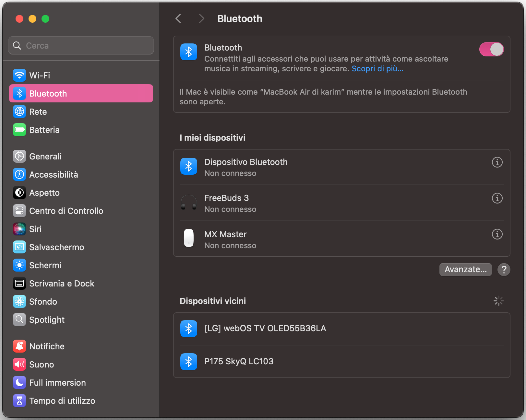Click the Cerca search field
The image size is (526, 420).
point(81,45)
